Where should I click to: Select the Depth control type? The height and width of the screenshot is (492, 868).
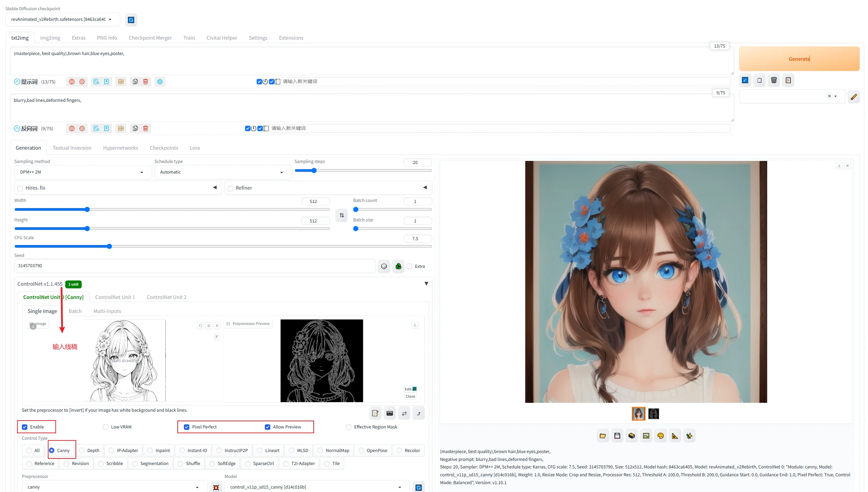(90, 451)
